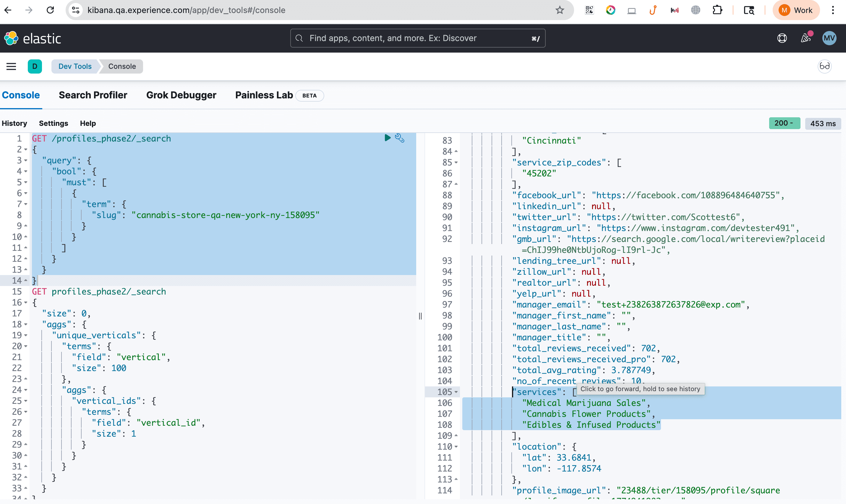Bookmark this page with star icon
846x504 pixels.
[x=560, y=10]
